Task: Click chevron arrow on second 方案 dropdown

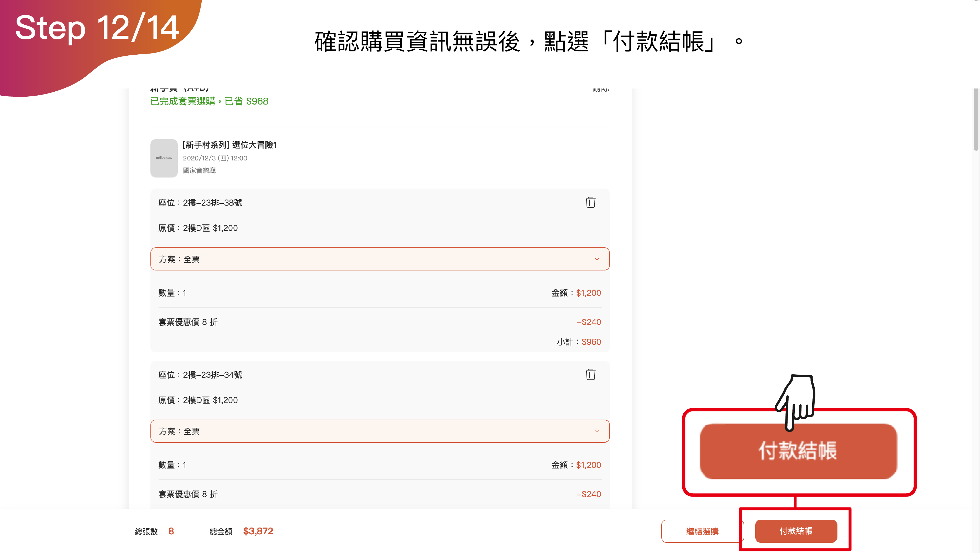Action: (x=596, y=431)
